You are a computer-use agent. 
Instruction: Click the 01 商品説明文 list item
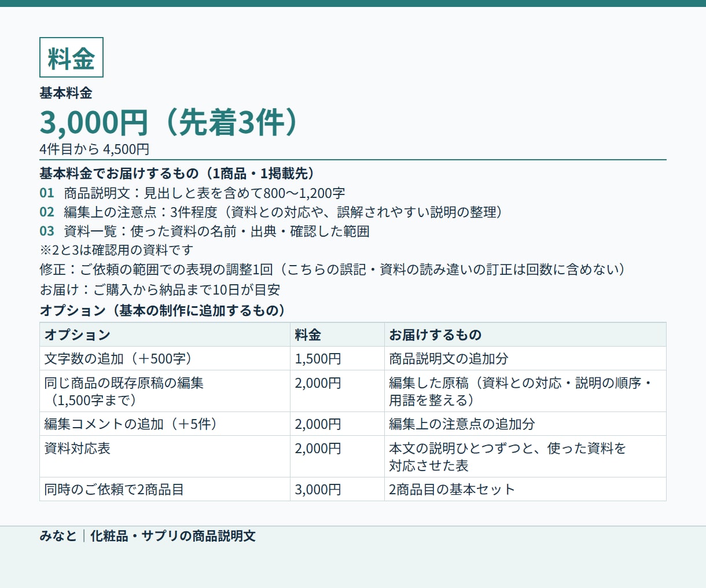click(192, 193)
